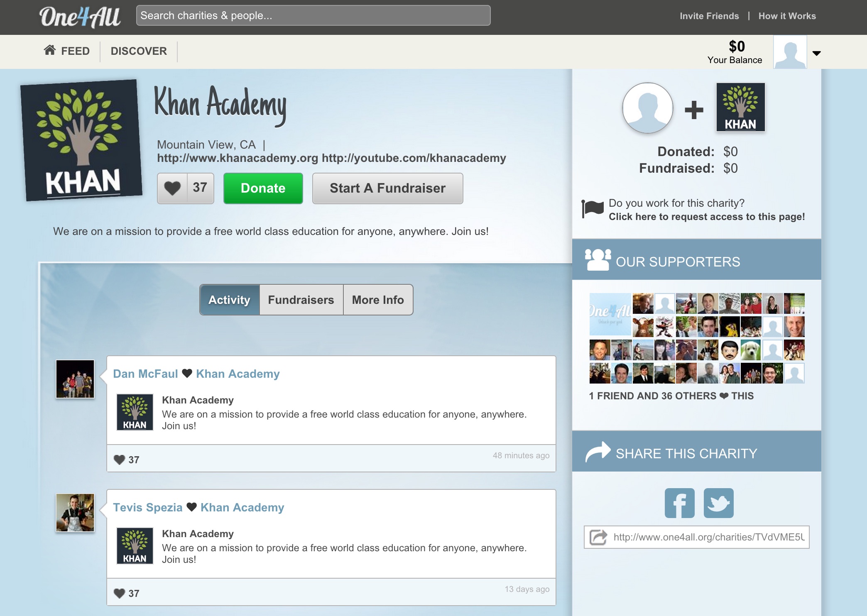Click the heart icon in Dan McFaul post footer

[x=120, y=460]
